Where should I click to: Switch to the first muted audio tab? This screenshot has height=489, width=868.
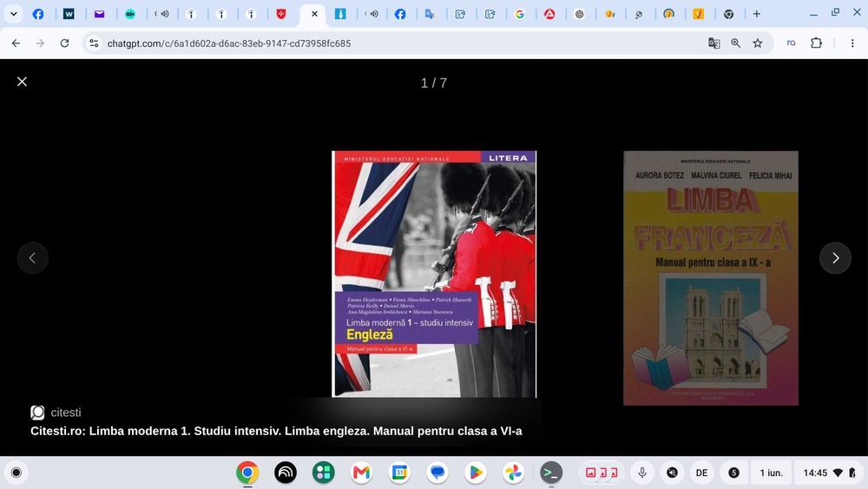(x=162, y=14)
